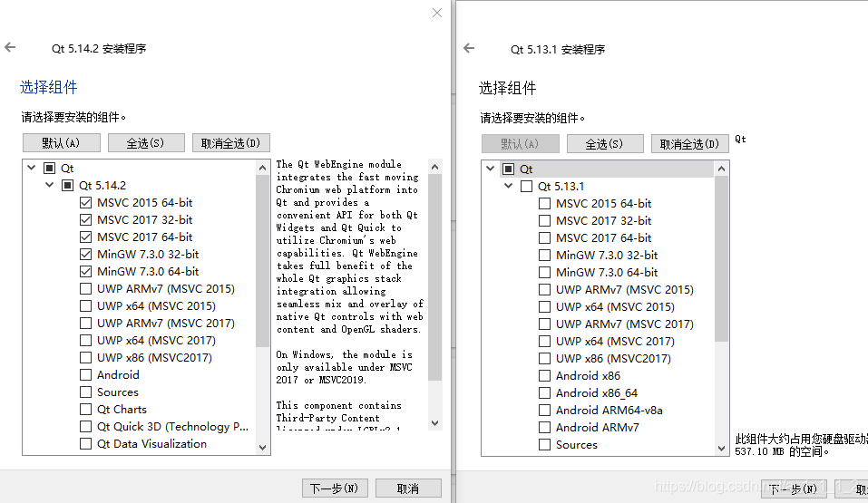Click scroll-up arrow of WebEngine description panel
Screen dimensions: 868x503
[435, 167]
